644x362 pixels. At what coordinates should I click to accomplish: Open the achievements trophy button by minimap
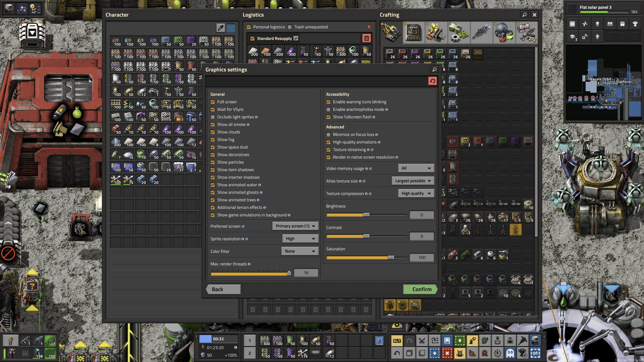tap(635, 24)
